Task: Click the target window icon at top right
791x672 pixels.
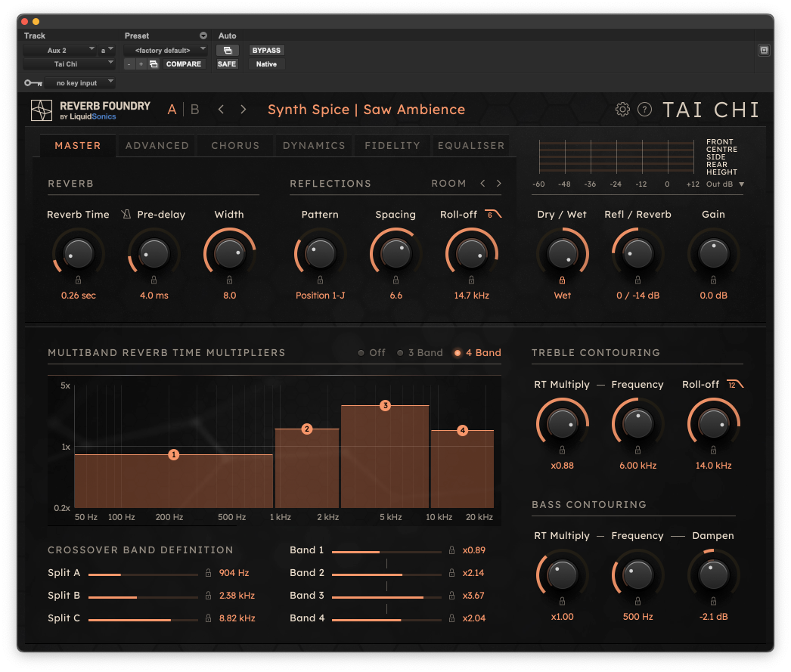Action: 765,50
